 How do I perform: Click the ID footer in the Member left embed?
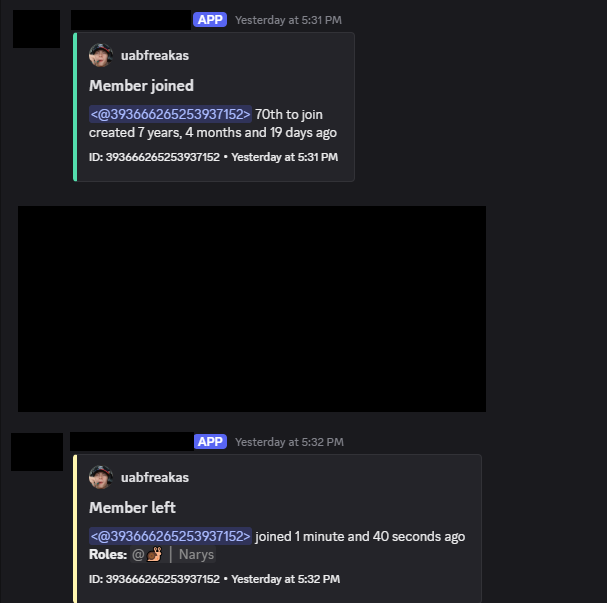coord(214,579)
